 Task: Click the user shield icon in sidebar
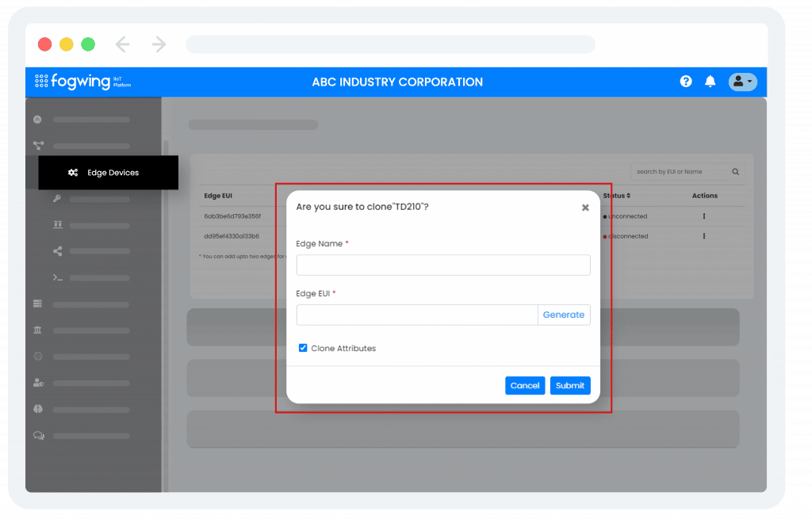point(38,383)
